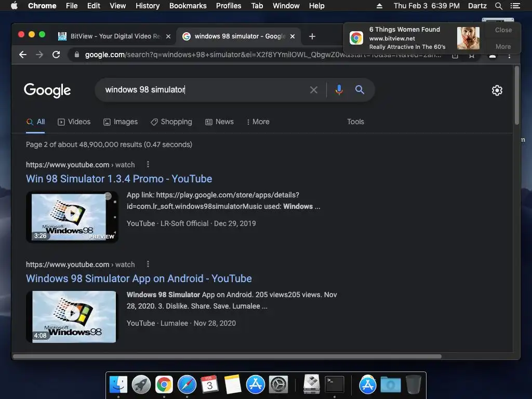
Task: Open the Chrome menu in the menu bar
Action: (x=42, y=6)
